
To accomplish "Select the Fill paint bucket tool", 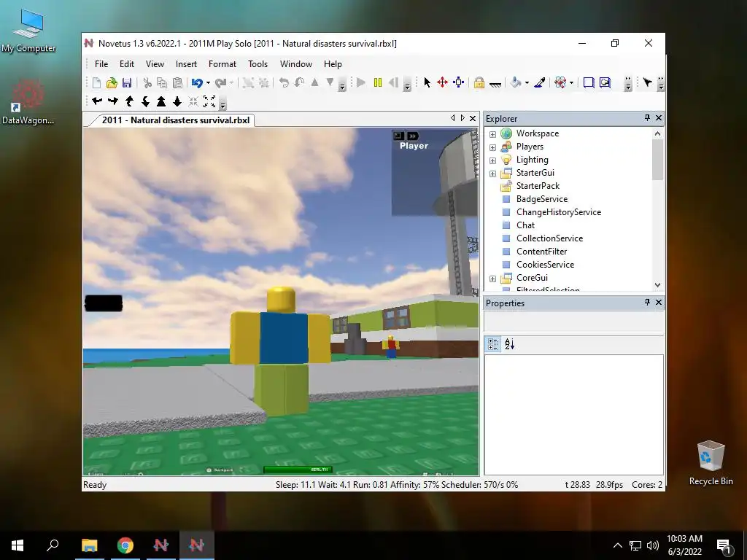I will [x=515, y=82].
